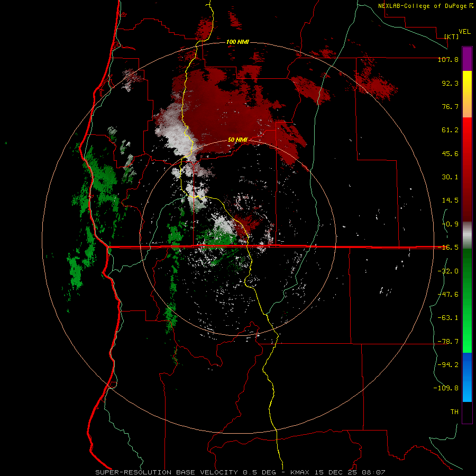Click the -94.2 legend value

[448, 364]
